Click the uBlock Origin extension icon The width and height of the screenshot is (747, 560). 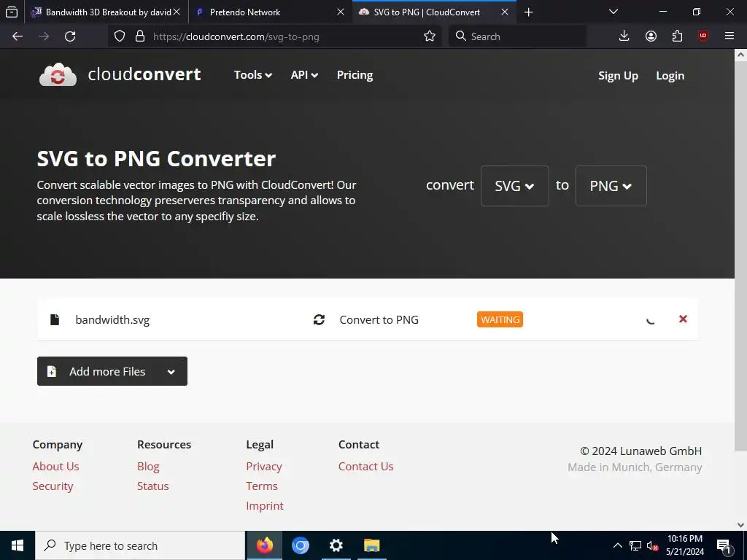pyautogui.click(x=703, y=36)
